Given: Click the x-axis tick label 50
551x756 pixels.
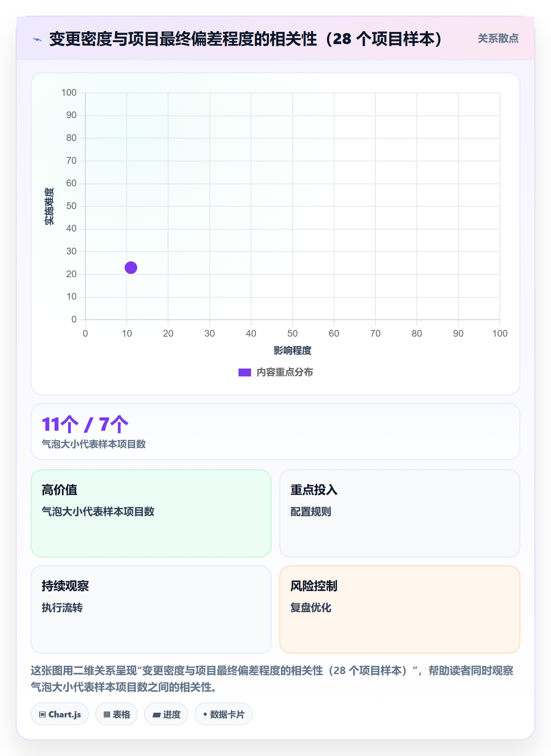Looking at the screenshot, I should (x=292, y=334).
